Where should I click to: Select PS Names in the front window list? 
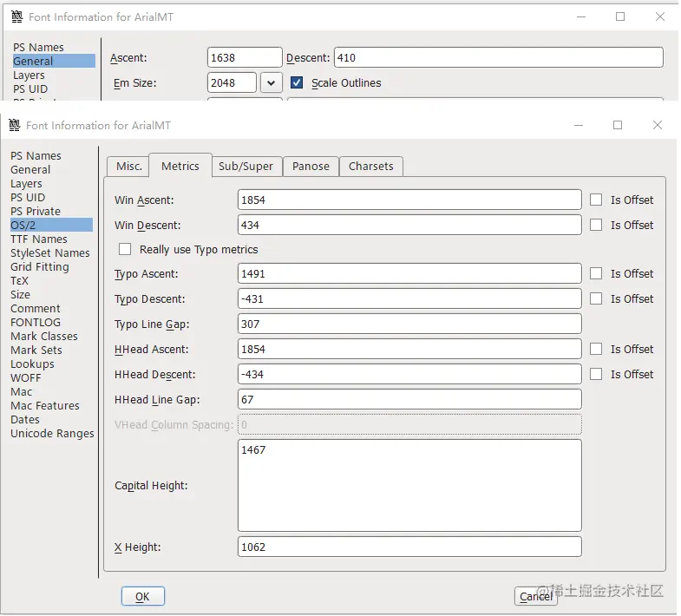(x=36, y=155)
